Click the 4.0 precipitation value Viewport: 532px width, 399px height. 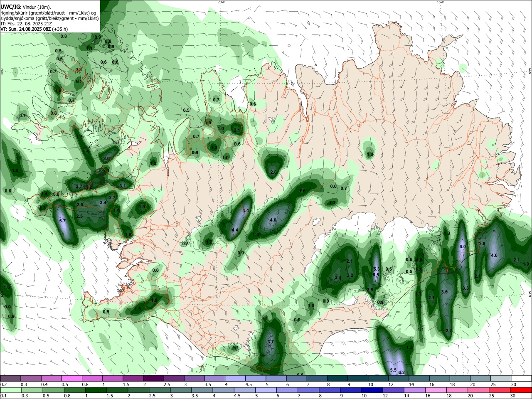pyautogui.click(x=273, y=220)
